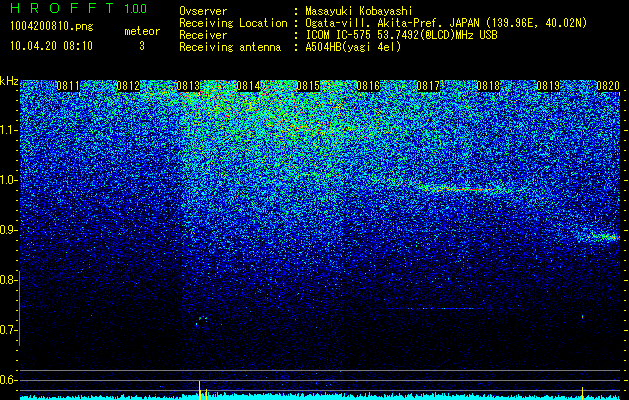Viewport: 629px width, 400px height.
Task: Click the observer name Masayuki Kobayashi
Action: click(359, 11)
